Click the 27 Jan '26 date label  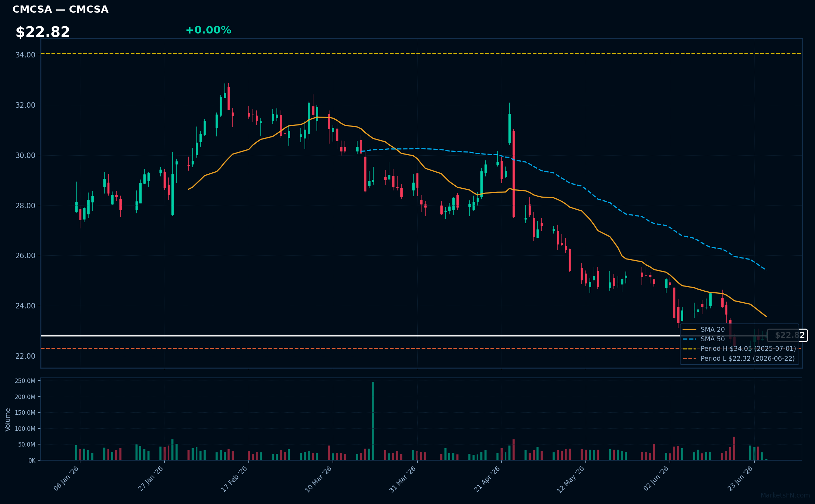point(151,478)
